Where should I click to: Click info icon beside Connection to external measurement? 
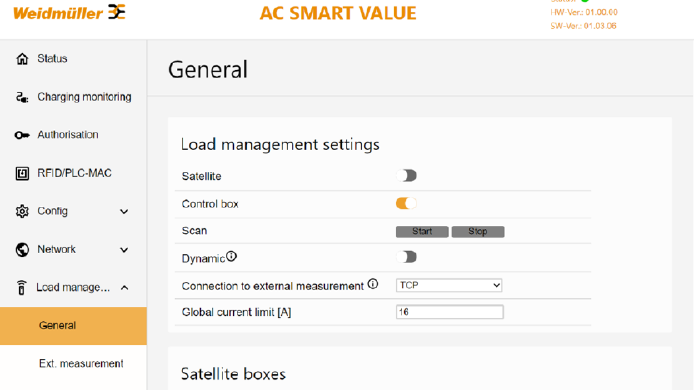click(373, 284)
